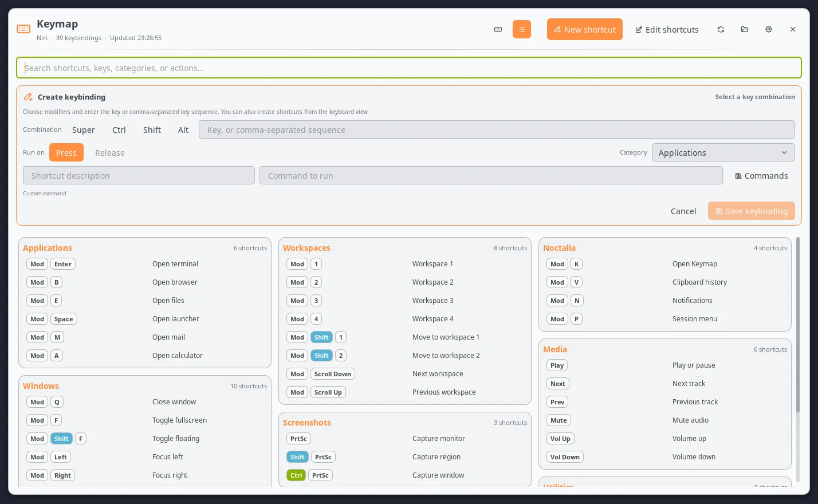Click the Vol Up key chip

[560, 439]
